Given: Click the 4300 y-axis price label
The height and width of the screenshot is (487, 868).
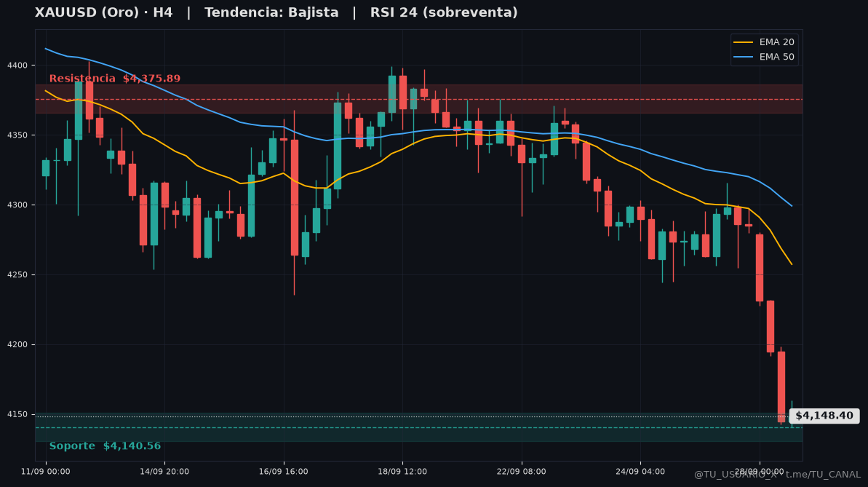Looking at the screenshot, I should point(17,205).
